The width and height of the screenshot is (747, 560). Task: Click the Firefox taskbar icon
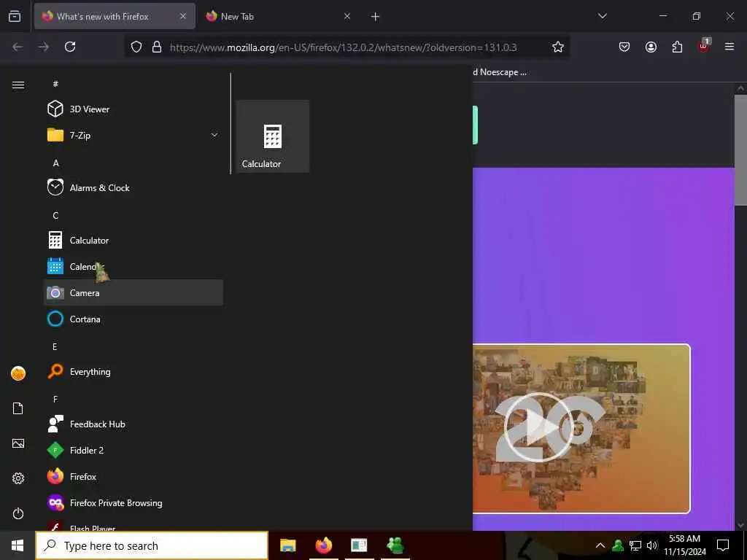point(323,545)
